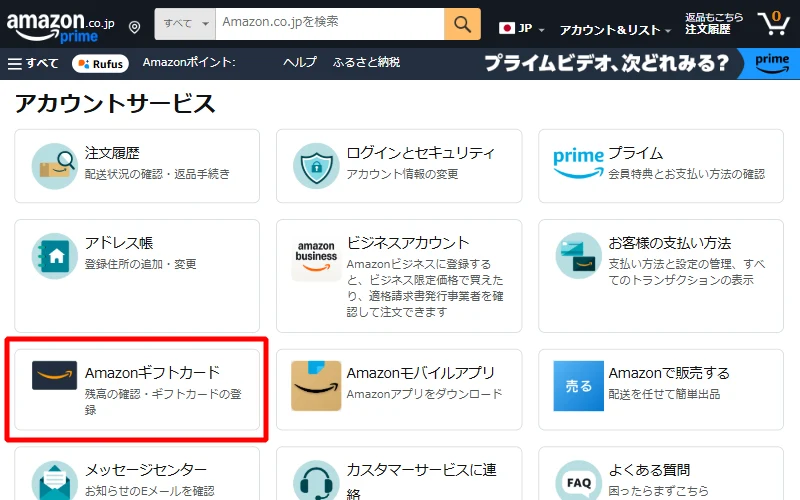800x500 pixels.
Task: Click the text 残高の確認・ギフトカードの登録
Action: click(x=163, y=402)
